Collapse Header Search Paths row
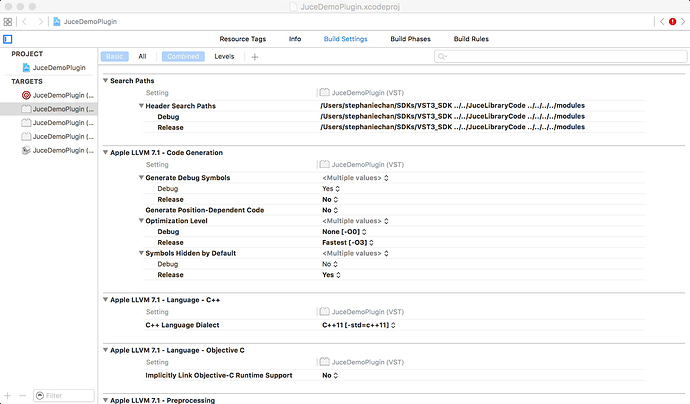 coord(141,106)
